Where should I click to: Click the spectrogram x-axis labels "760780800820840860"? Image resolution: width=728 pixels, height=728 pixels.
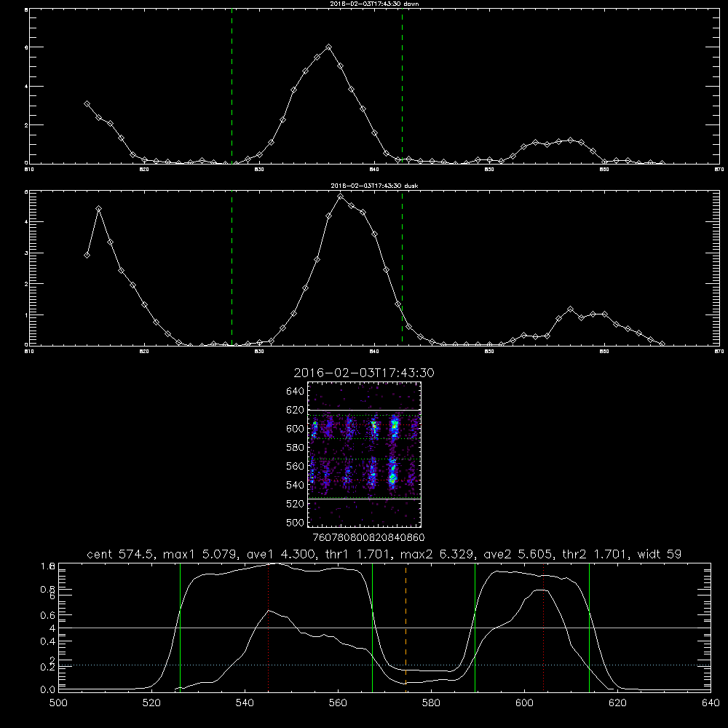coord(368,538)
